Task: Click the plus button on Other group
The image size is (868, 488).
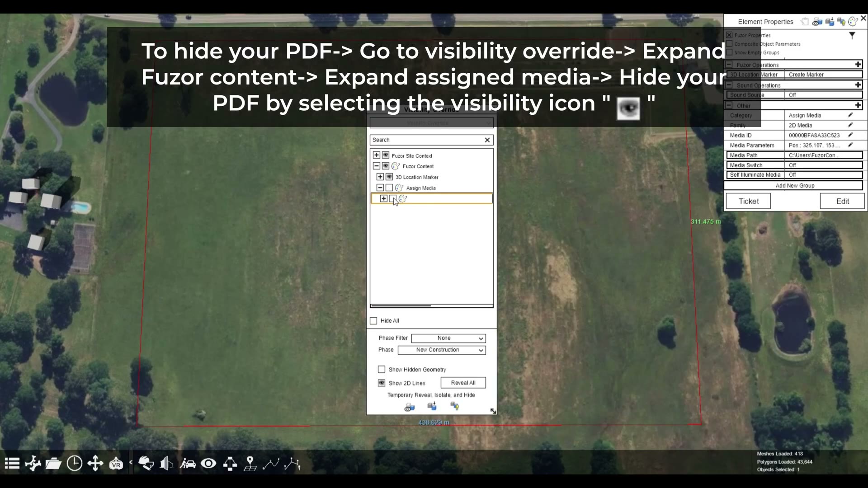Action: (858, 105)
